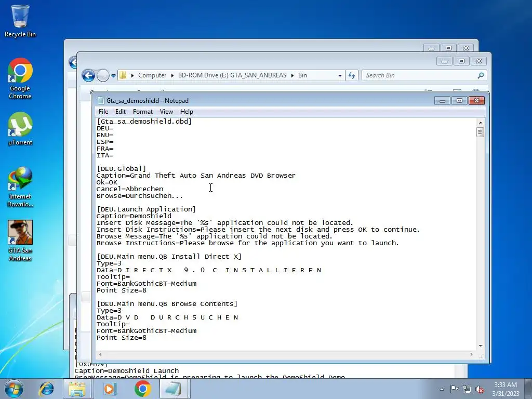Click Notepad horizontal scroll right arrow
532x399 pixels.
point(471,354)
